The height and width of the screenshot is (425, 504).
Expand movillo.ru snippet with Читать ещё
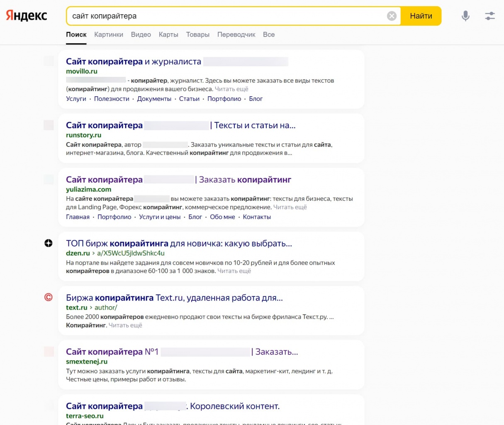(231, 89)
